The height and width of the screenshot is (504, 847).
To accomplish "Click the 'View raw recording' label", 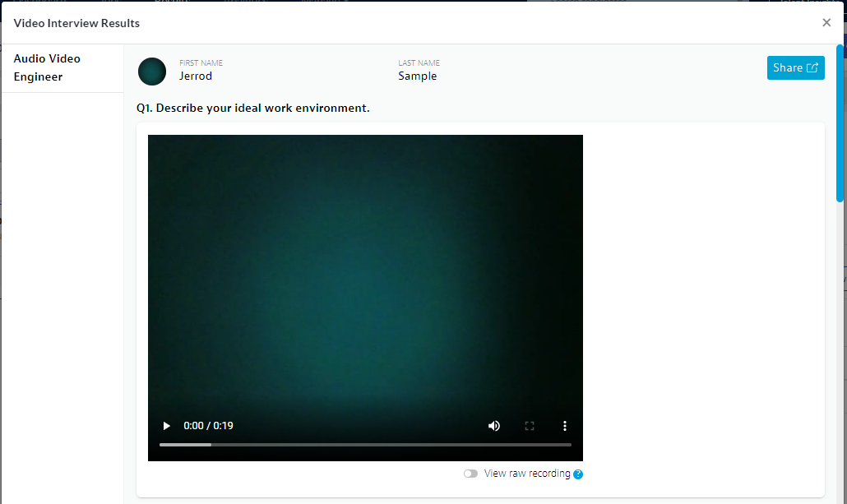I will click(x=527, y=474).
